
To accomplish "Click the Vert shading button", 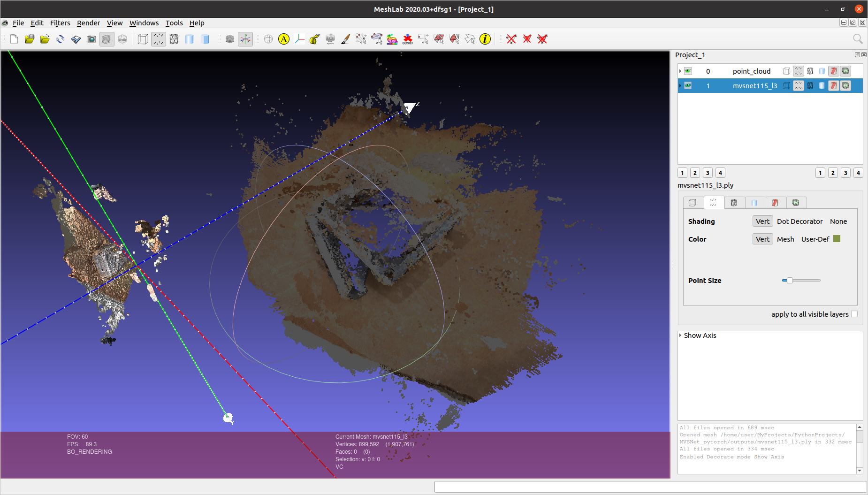I will pos(762,221).
